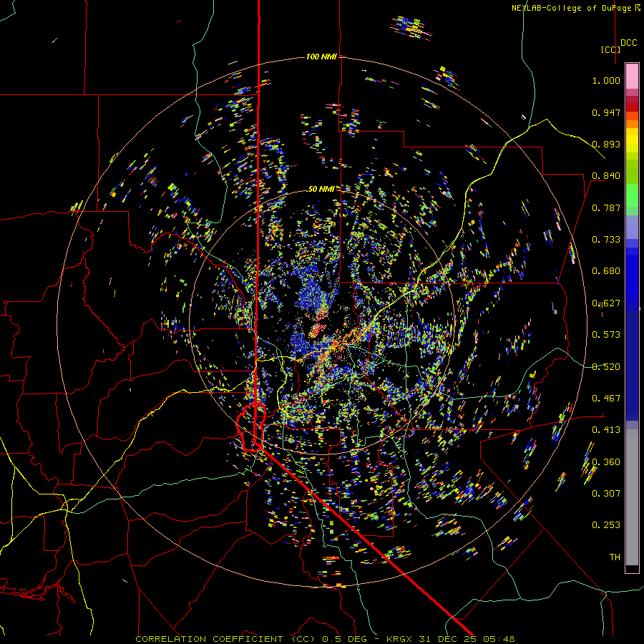
Task: Click the DCC label above the color scale
Action: (x=629, y=43)
